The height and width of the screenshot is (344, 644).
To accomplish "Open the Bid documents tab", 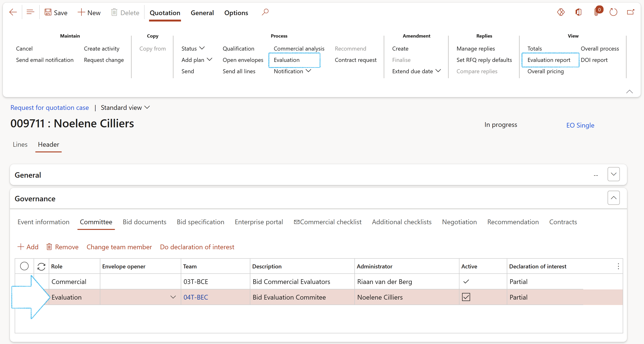I will click(144, 222).
